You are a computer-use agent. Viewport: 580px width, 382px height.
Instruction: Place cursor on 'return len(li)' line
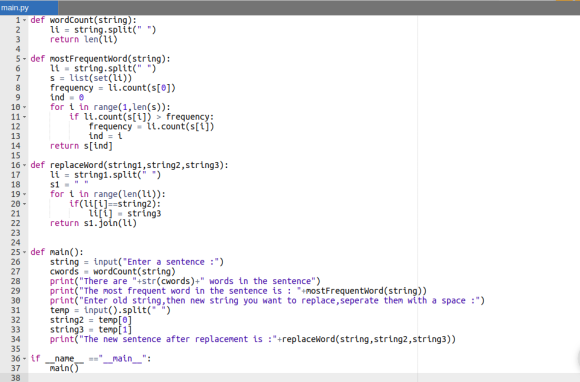(84, 40)
